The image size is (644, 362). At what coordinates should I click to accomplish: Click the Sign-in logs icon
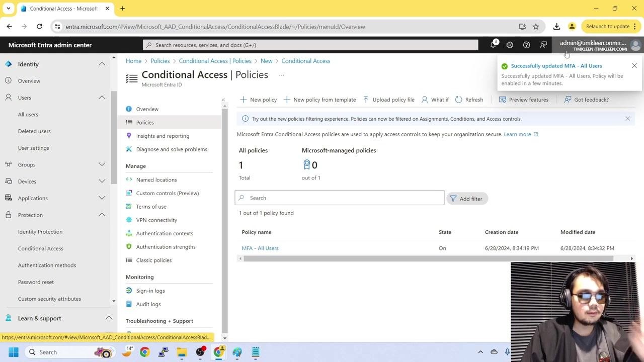coord(129,291)
